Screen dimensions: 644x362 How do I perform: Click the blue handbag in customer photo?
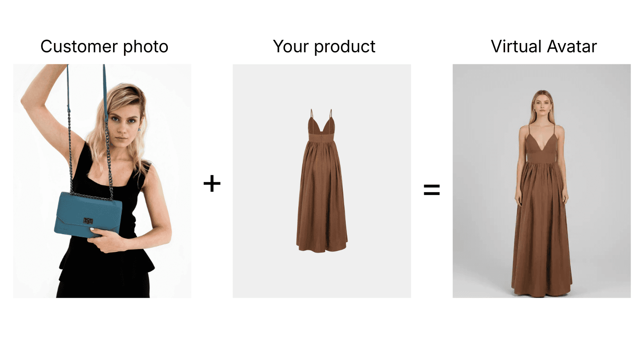click(88, 215)
